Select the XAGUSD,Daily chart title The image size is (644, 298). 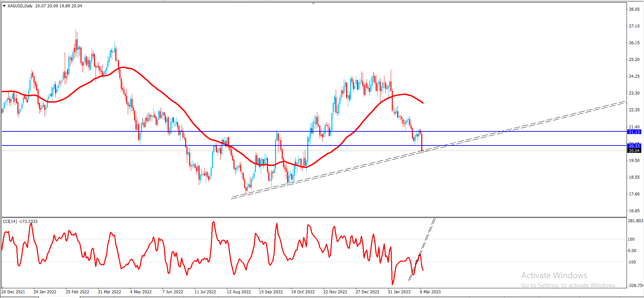pyautogui.click(x=20, y=6)
